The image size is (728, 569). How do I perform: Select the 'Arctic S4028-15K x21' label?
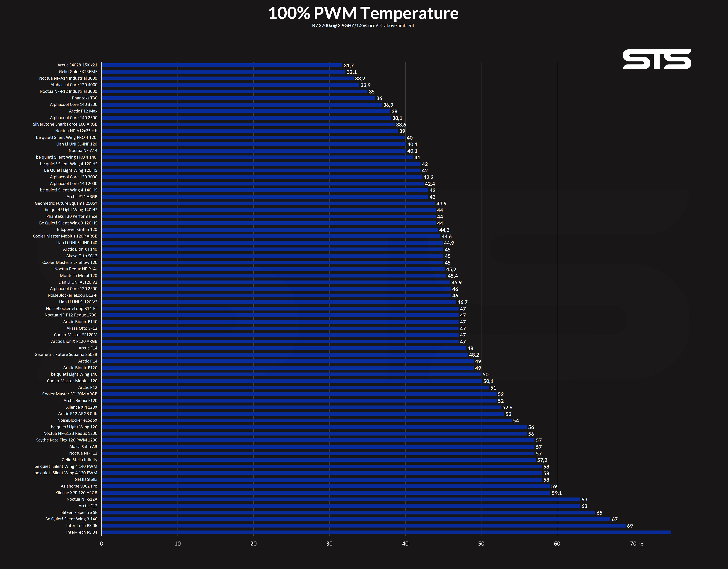pyautogui.click(x=77, y=65)
